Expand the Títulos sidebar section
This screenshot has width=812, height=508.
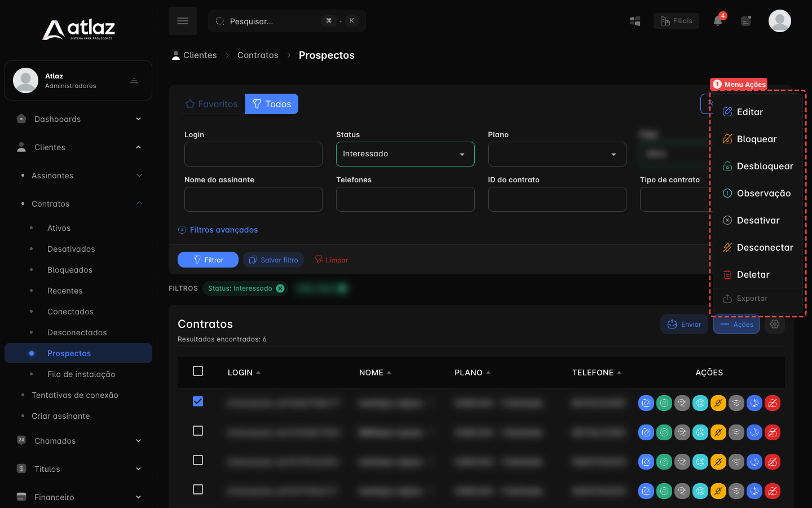(x=78, y=469)
